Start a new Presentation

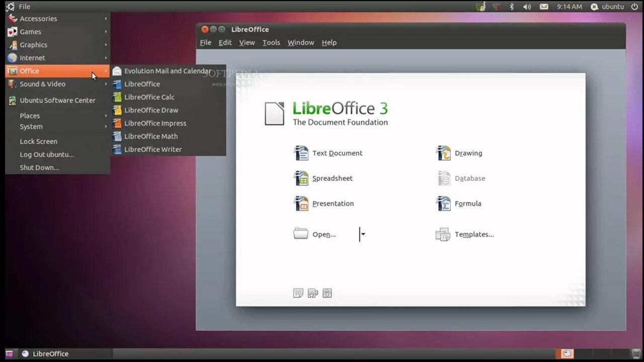pyautogui.click(x=324, y=204)
